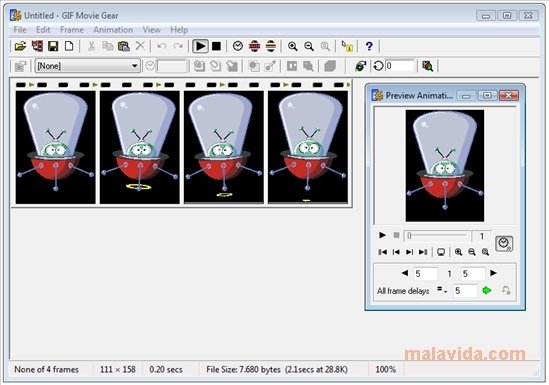Click the frame delay input on second toolbar
This screenshot has width=549, height=385.
(172, 66)
